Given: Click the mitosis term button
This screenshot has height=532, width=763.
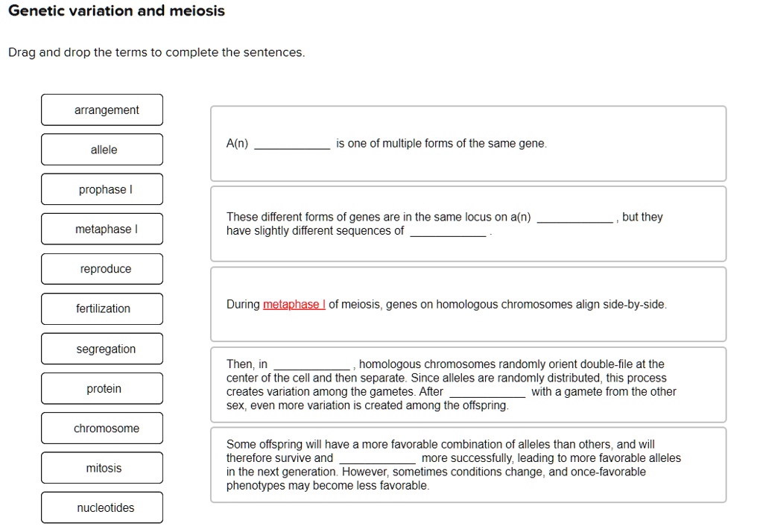Looking at the screenshot, I should (101, 467).
